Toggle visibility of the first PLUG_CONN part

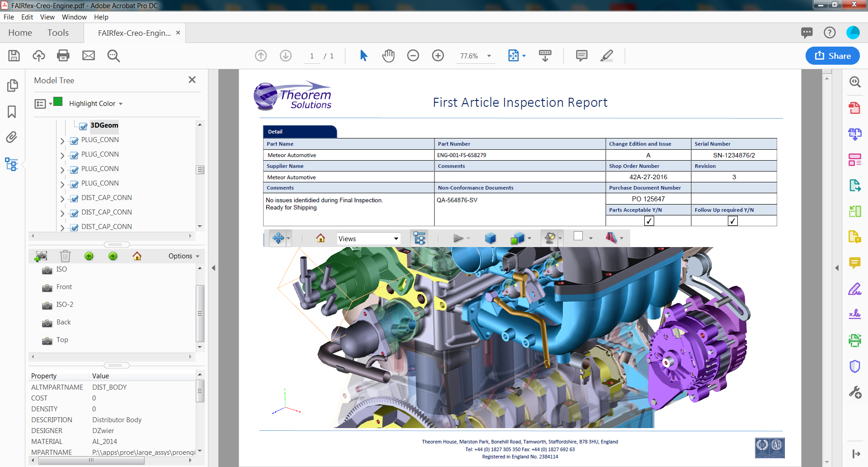click(74, 140)
